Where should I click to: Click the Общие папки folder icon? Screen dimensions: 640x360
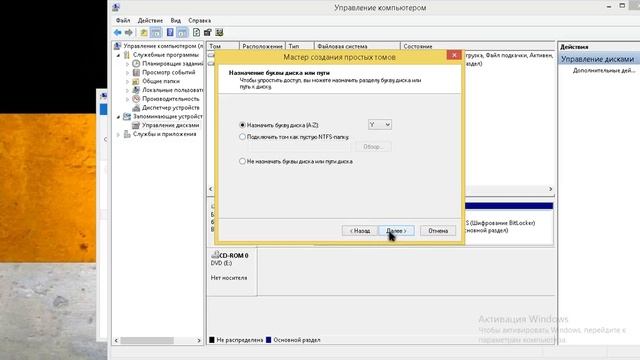(136, 81)
